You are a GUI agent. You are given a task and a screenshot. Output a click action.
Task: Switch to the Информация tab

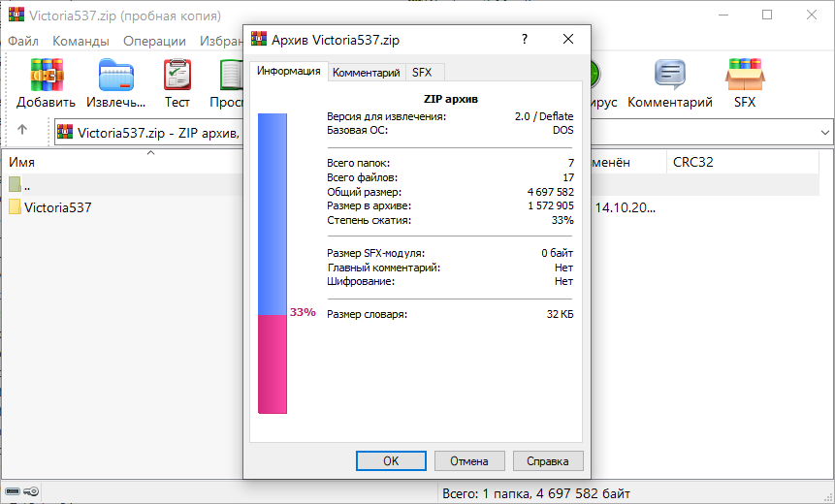click(x=289, y=71)
